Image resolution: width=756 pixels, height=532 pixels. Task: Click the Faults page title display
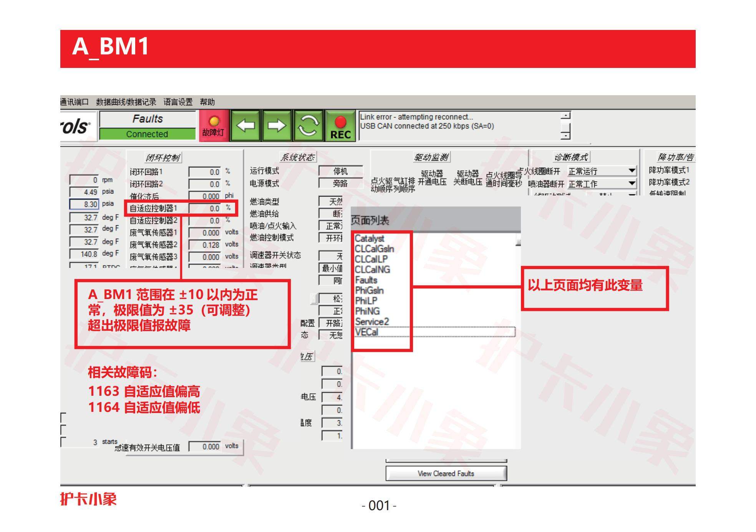[148, 119]
